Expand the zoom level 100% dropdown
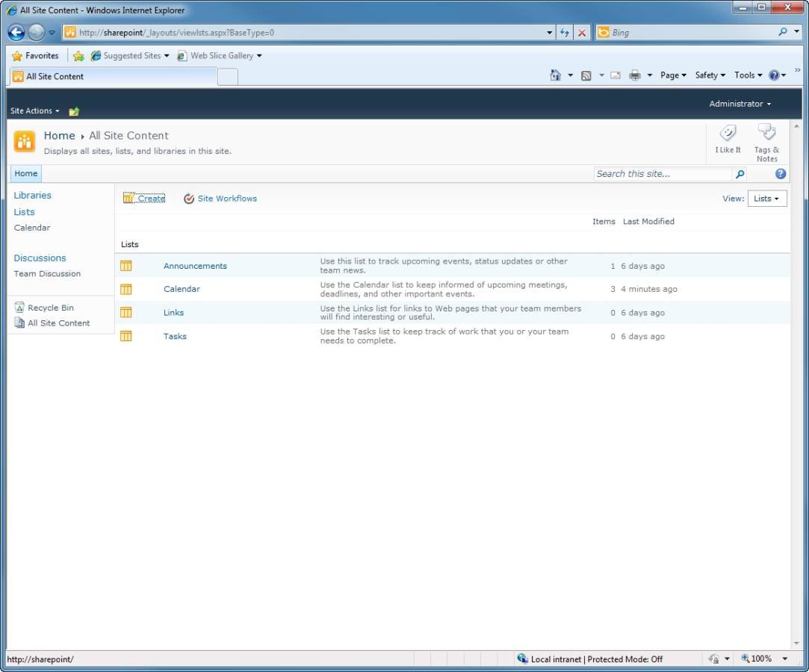 784,659
